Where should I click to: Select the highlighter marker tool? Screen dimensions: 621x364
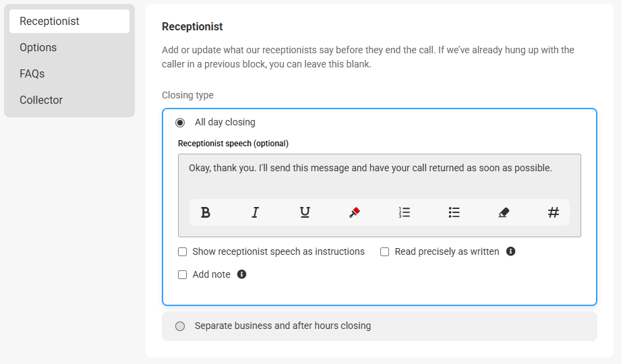pos(355,213)
